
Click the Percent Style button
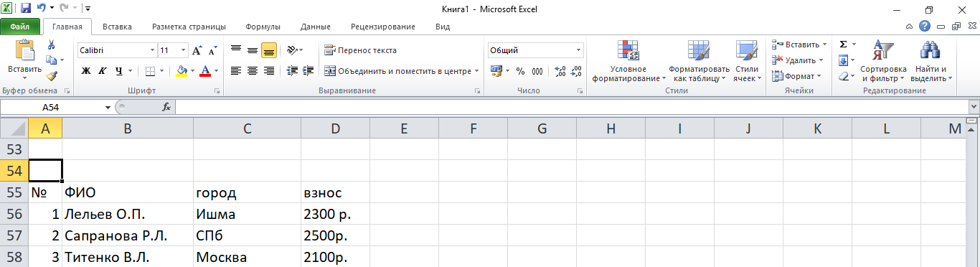click(x=520, y=71)
